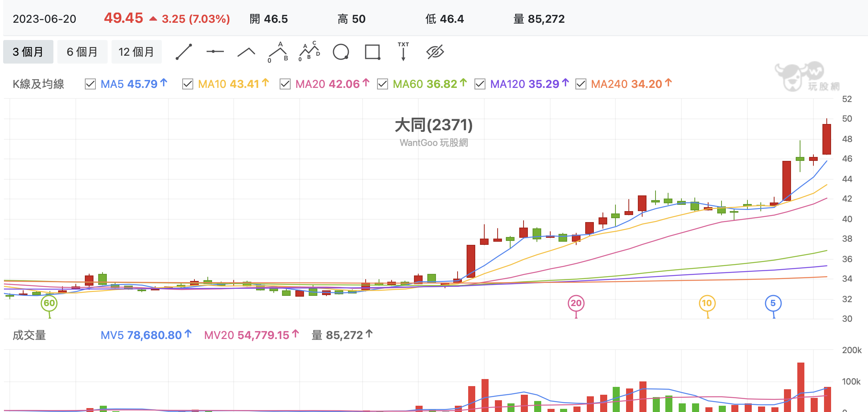Image resolution: width=868 pixels, height=412 pixels.
Task: Click the 大同(2371) chart title
Action: point(434,125)
